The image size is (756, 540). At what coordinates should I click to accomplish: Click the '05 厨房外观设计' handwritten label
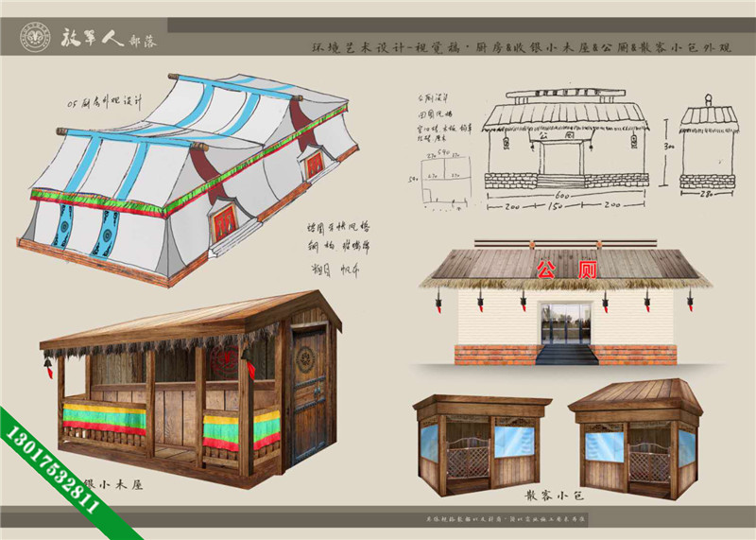coord(105,102)
